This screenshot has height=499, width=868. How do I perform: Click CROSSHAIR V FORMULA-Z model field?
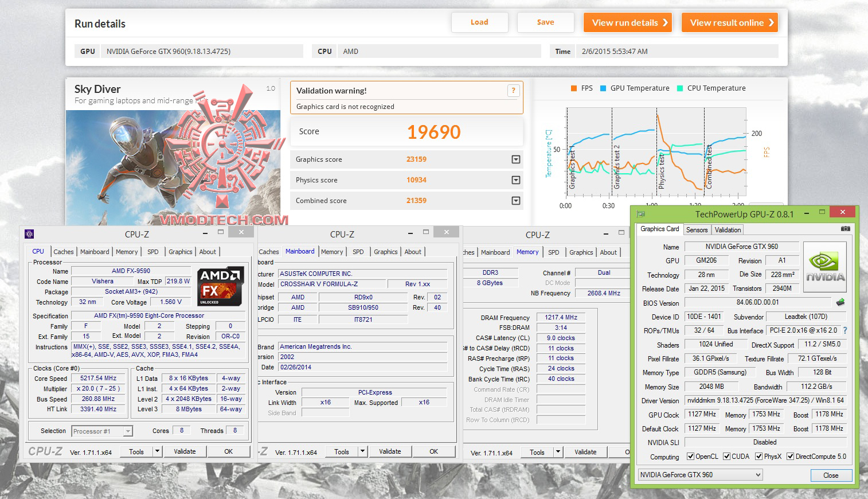click(331, 284)
